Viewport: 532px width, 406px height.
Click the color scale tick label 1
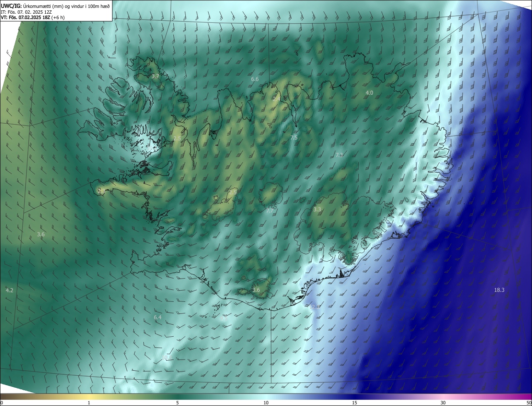[x=89, y=403]
